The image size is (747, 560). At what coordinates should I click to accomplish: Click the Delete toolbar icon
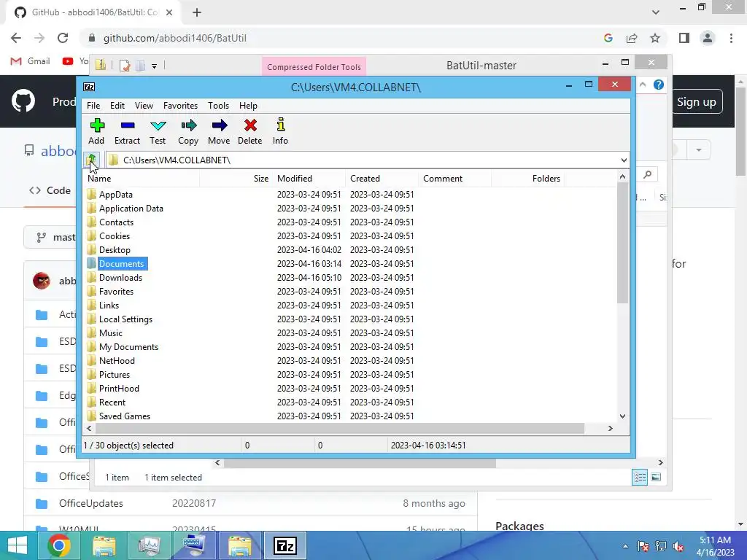(x=250, y=125)
